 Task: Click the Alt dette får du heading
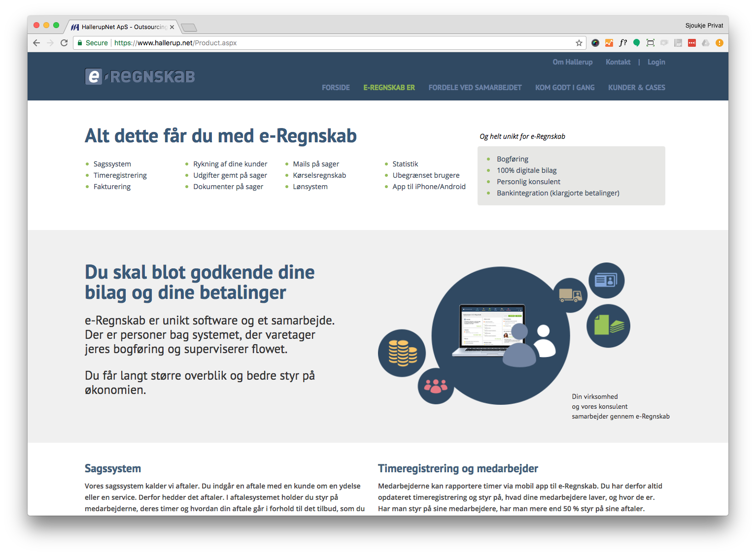coord(221,136)
